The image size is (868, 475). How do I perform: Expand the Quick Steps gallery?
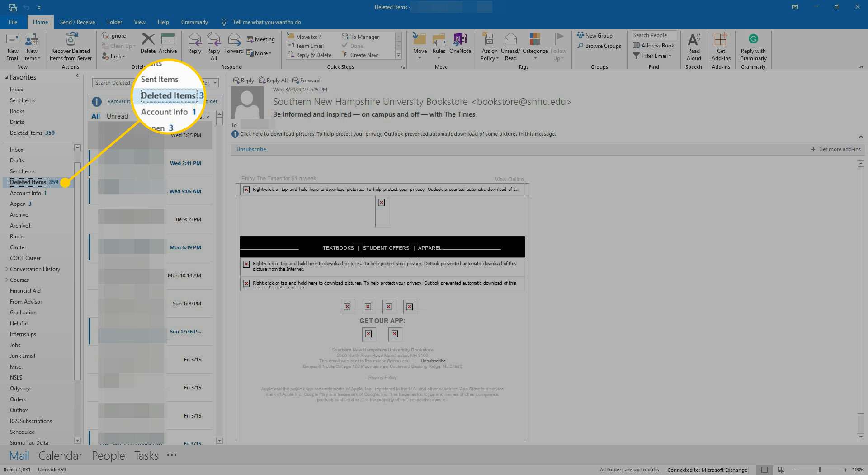[x=398, y=55]
